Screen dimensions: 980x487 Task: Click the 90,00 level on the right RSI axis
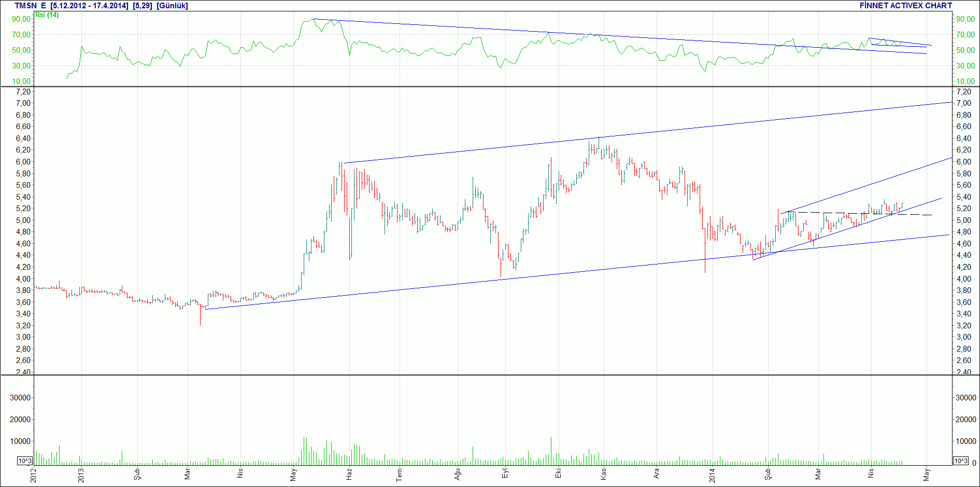pyautogui.click(x=965, y=19)
